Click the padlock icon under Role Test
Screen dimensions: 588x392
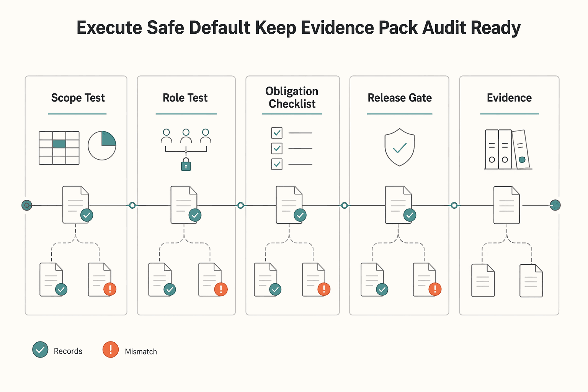[x=186, y=164]
